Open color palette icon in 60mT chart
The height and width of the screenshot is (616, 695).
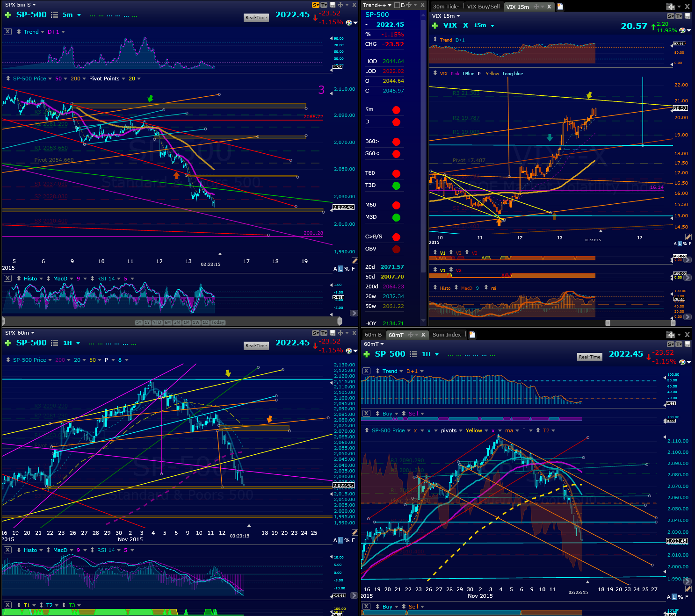(x=682, y=362)
